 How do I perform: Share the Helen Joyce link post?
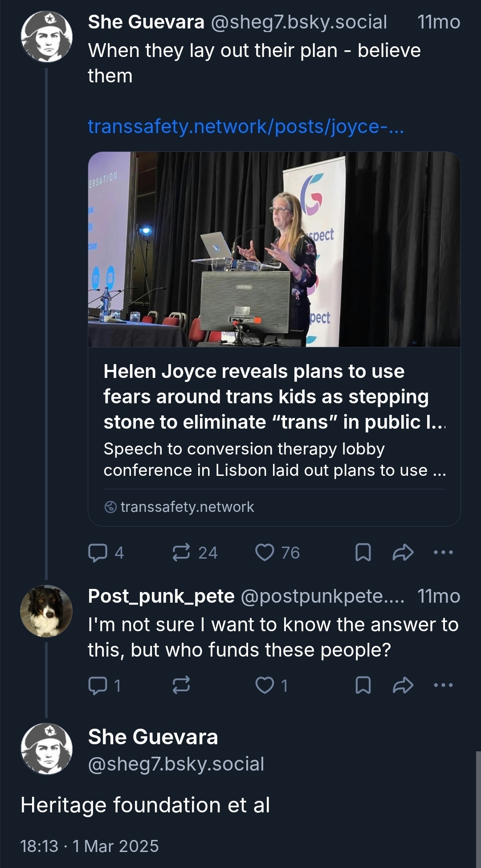point(403,552)
